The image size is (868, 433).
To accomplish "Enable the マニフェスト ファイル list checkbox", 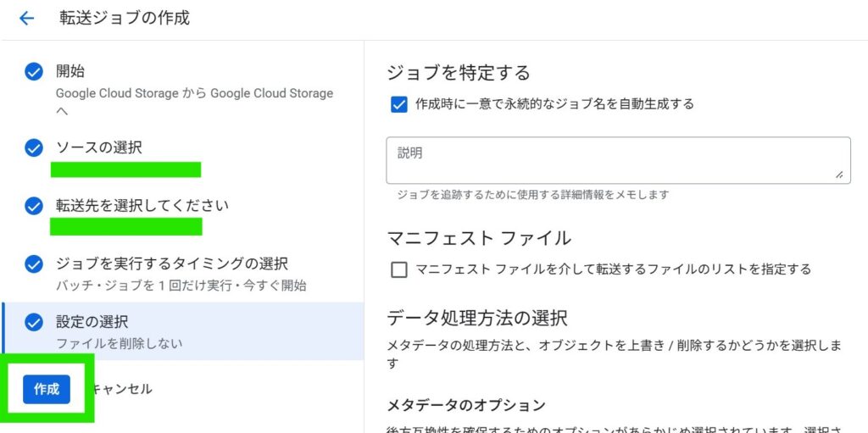I will click(399, 269).
